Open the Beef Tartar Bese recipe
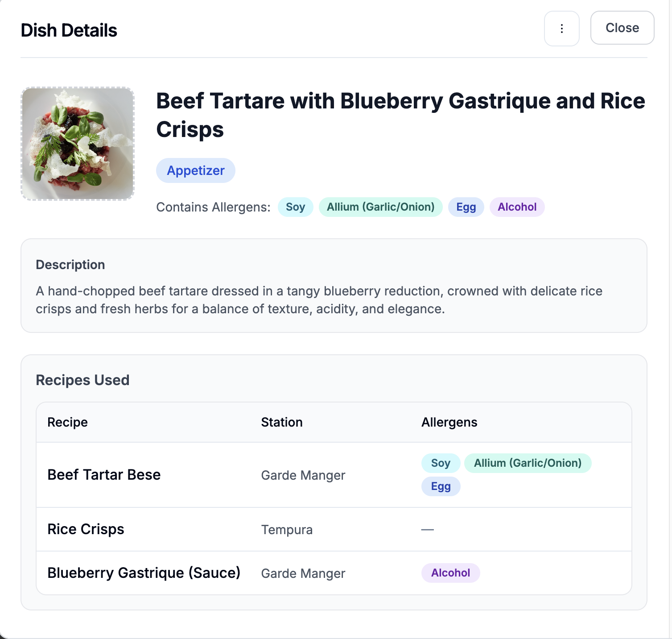Image resolution: width=672 pixels, height=639 pixels. pyautogui.click(x=104, y=475)
